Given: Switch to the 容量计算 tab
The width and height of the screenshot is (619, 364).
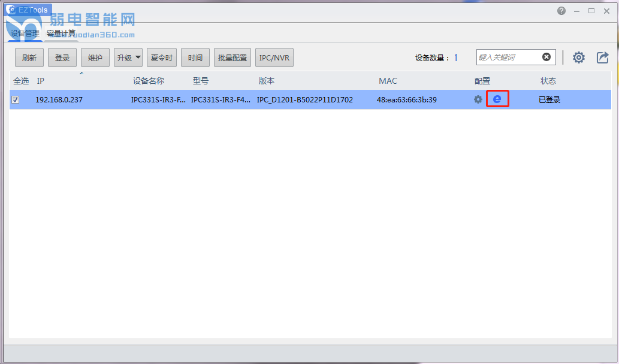Looking at the screenshot, I should click(x=61, y=33).
